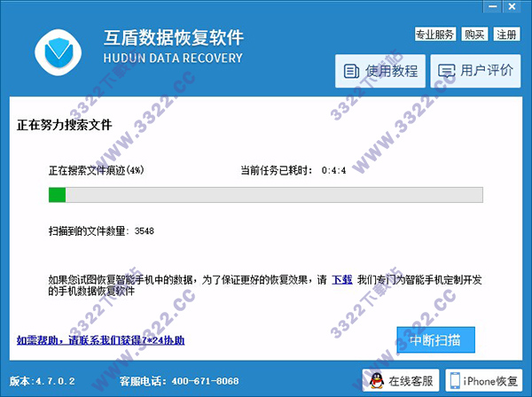
Task: Open the 用户评价 user reviews button
Action: click(x=475, y=71)
